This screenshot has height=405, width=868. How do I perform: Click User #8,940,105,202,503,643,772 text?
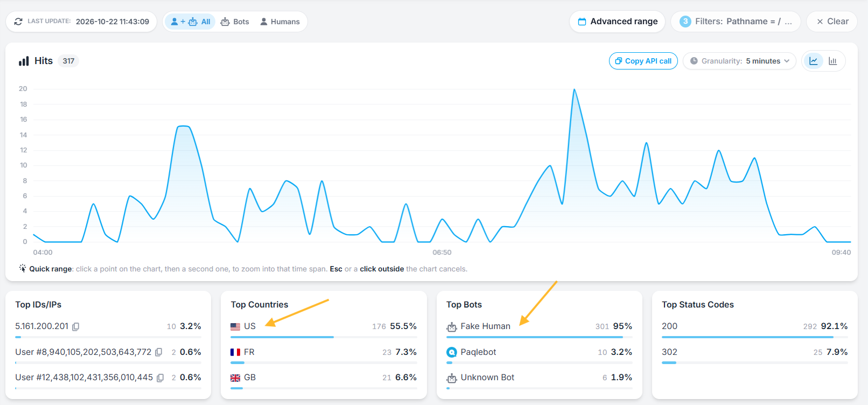pyautogui.click(x=83, y=352)
